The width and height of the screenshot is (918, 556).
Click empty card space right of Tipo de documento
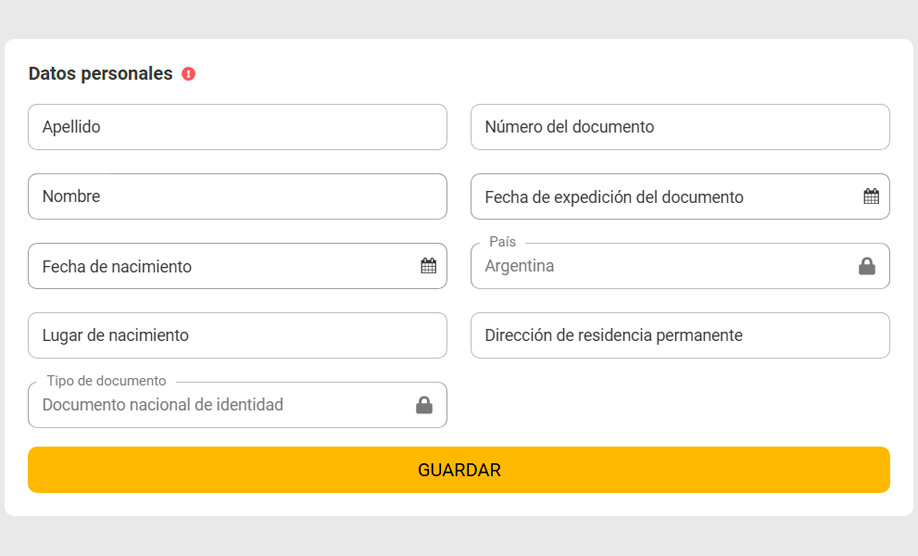coord(680,405)
